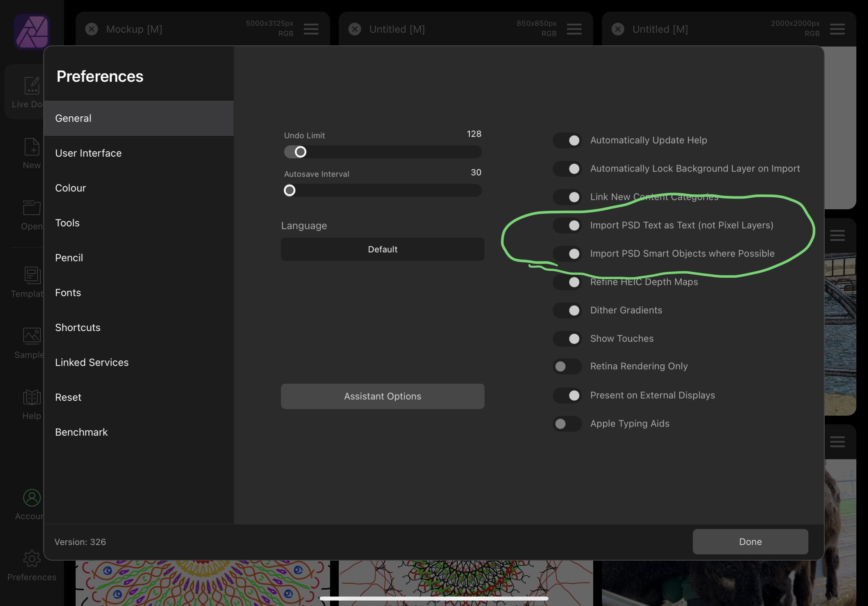The width and height of the screenshot is (868, 606).
Task: Create a New document from the sidebar
Action: point(32,147)
